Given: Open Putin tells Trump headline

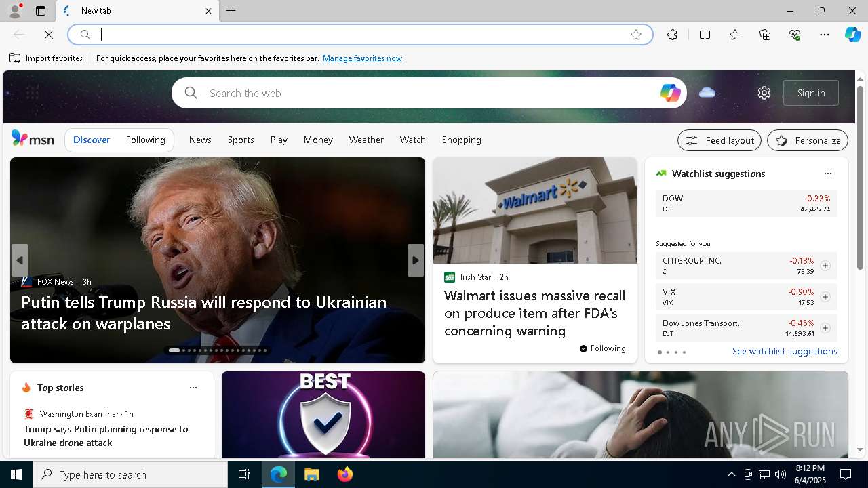Looking at the screenshot, I should click(203, 312).
